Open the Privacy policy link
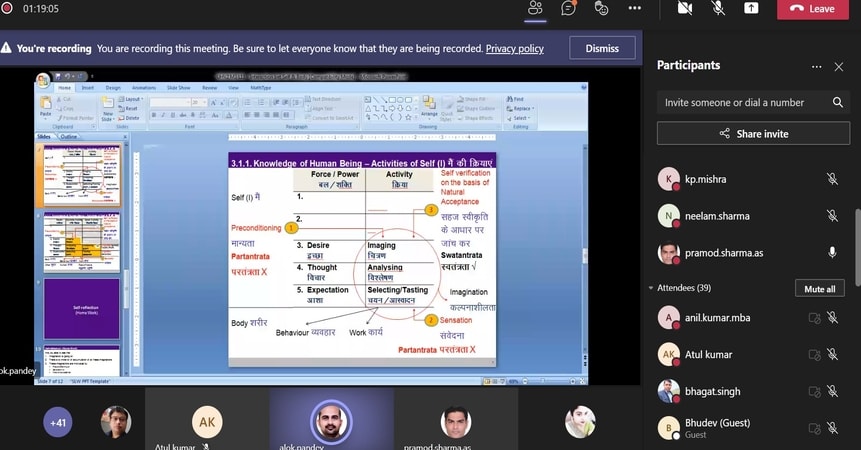The image size is (861, 450). [x=514, y=48]
